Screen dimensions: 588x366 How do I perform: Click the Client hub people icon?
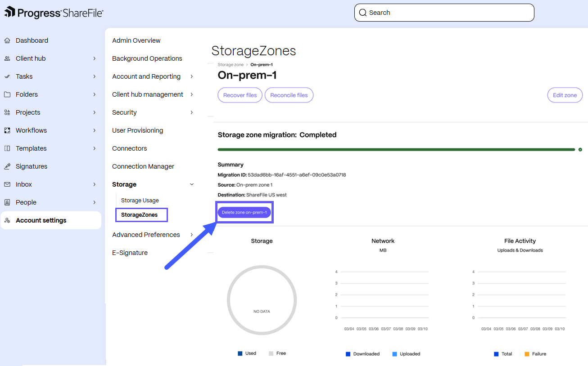(x=7, y=58)
